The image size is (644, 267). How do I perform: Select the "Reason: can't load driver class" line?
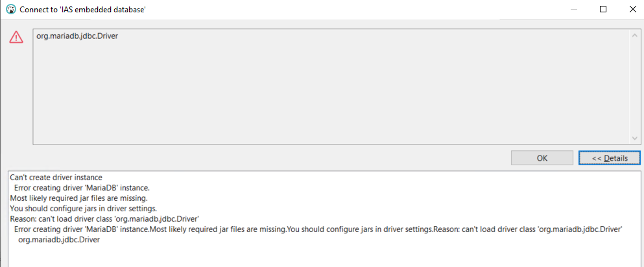(104, 219)
